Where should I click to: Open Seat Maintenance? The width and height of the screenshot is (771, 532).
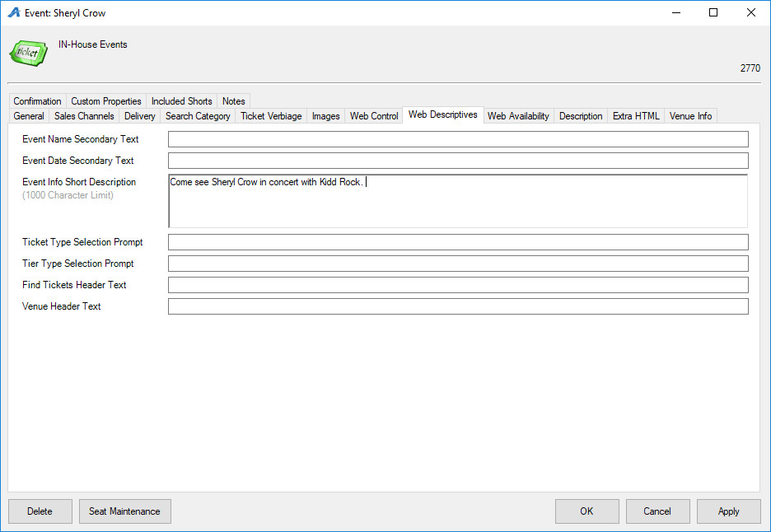click(x=125, y=511)
